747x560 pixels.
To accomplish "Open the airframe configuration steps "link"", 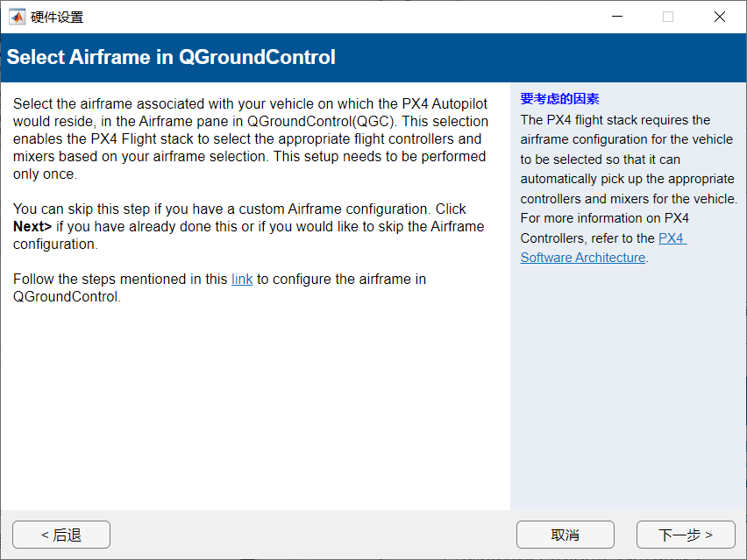I will pyautogui.click(x=242, y=280).
